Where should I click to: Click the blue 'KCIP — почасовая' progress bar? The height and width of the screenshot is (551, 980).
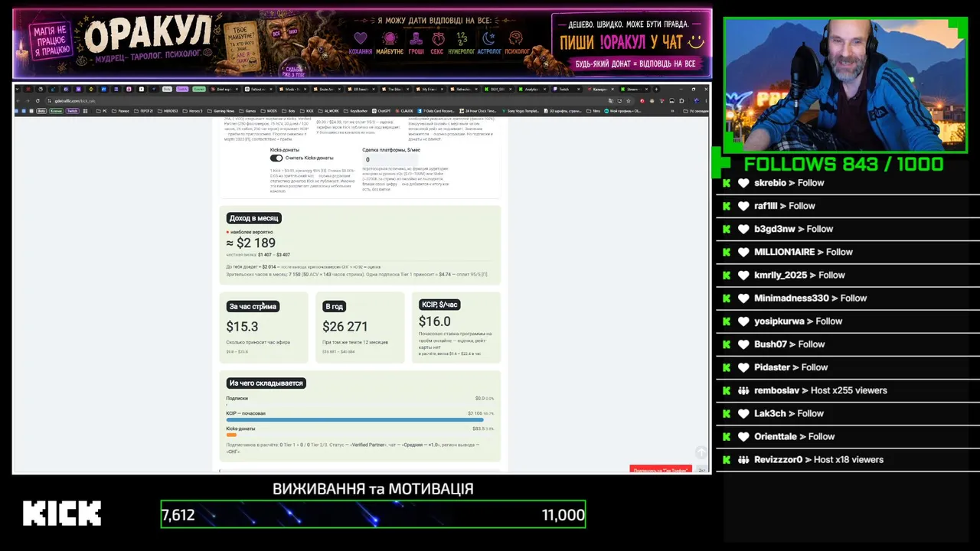[x=354, y=419]
